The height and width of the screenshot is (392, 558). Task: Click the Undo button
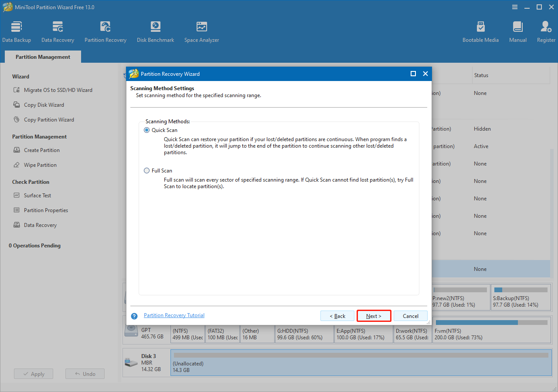85,373
